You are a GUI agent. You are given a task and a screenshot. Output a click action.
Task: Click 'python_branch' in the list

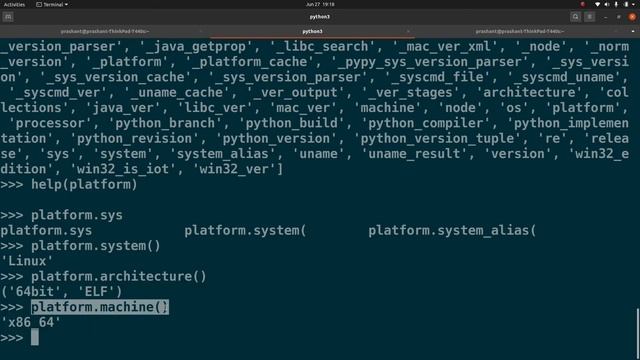coord(165,123)
